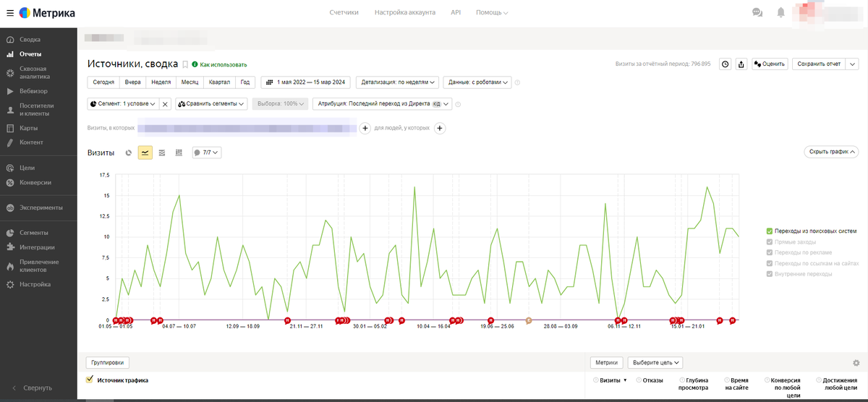Remove the segment with the X button
Screen dimensions: 868x402
click(165, 104)
